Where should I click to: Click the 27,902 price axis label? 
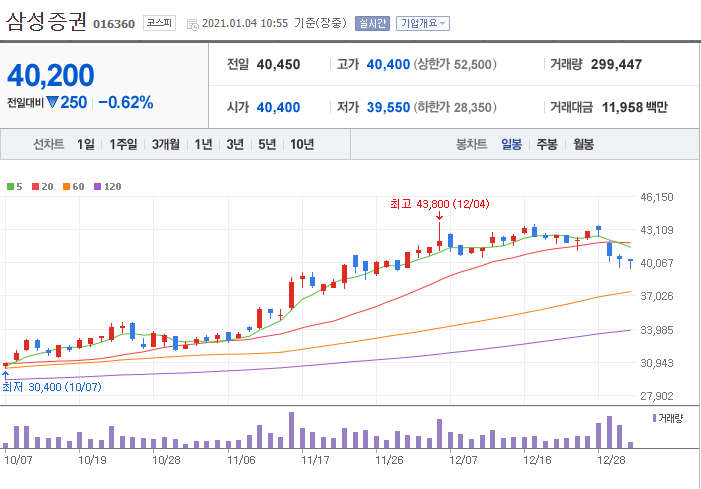click(x=657, y=396)
